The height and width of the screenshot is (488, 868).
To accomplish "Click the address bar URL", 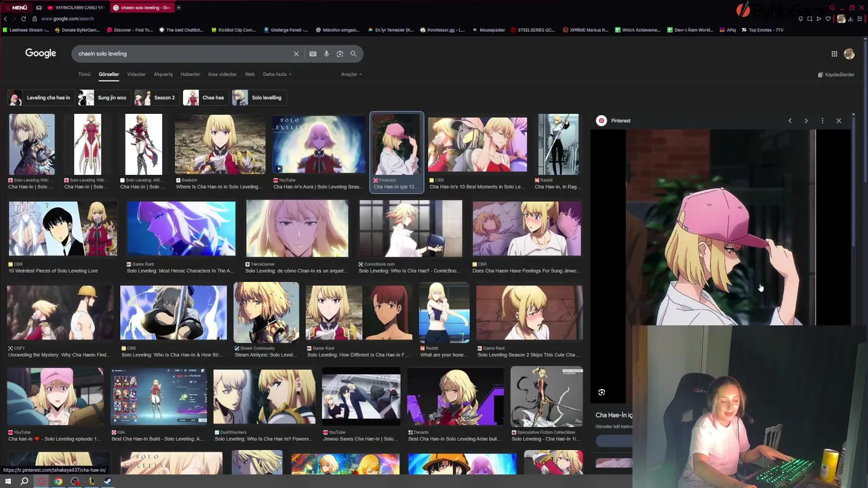I will (x=68, y=18).
